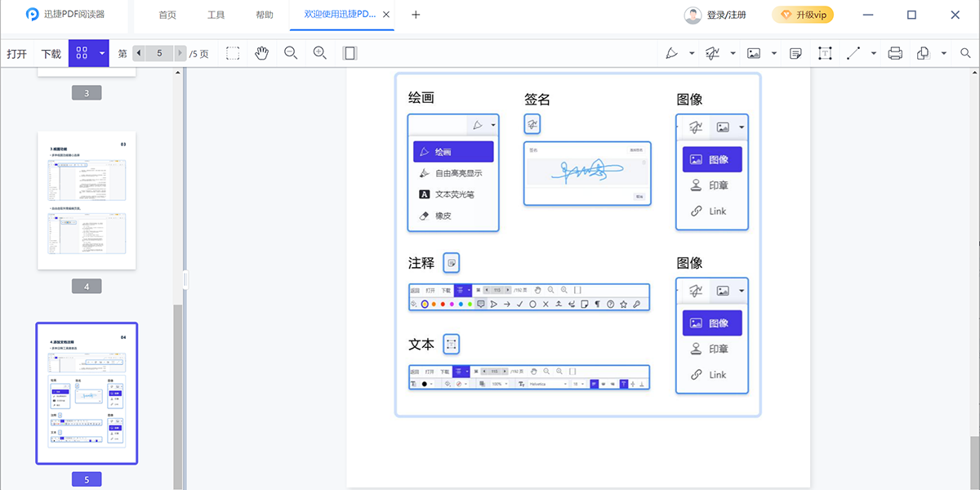
Task: Toggle the hand pan tool
Action: click(261, 53)
